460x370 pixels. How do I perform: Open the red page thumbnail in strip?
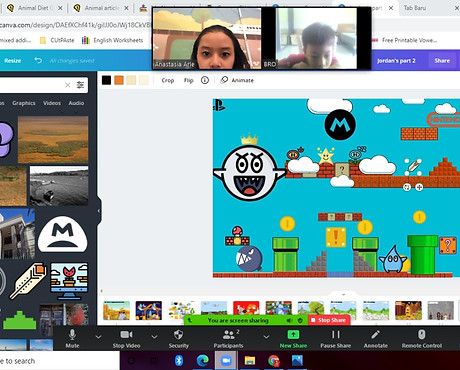click(x=246, y=308)
